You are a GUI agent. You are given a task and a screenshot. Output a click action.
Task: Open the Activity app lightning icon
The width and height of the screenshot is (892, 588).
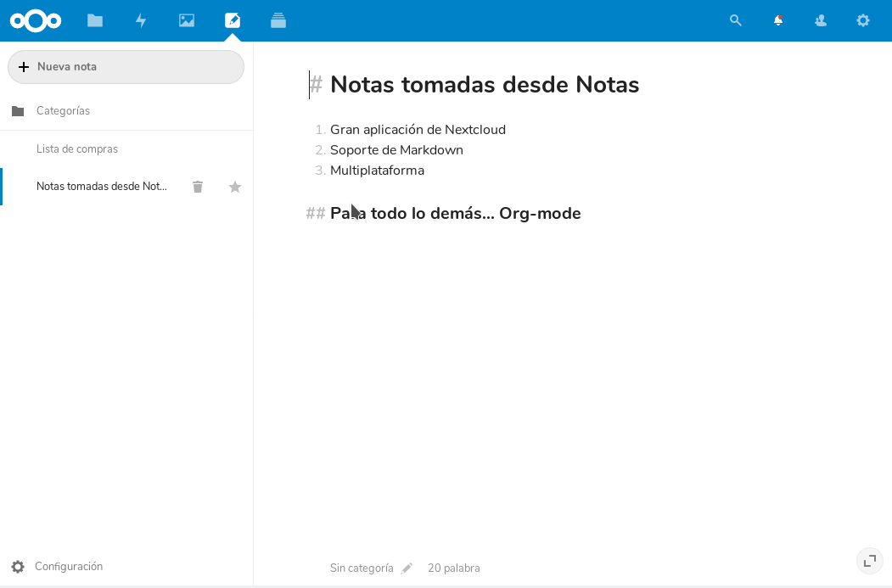point(141,21)
